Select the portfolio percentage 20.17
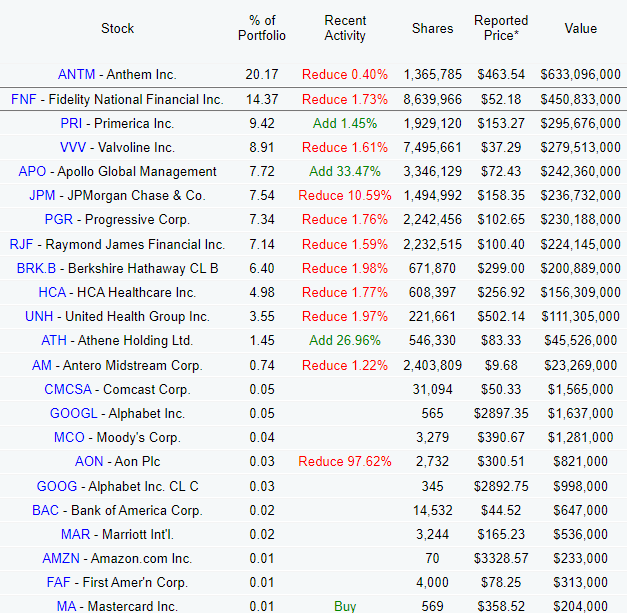The width and height of the screenshot is (629, 613). (x=262, y=74)
